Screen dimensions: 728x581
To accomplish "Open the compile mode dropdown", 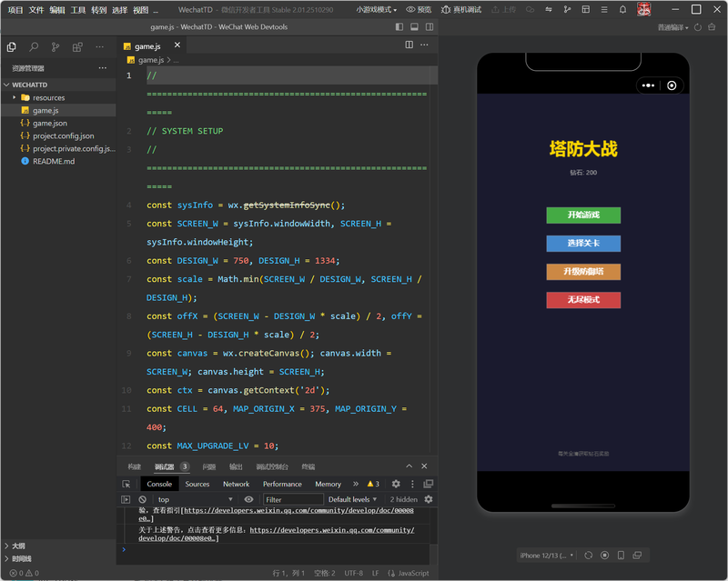I will 672,27.
